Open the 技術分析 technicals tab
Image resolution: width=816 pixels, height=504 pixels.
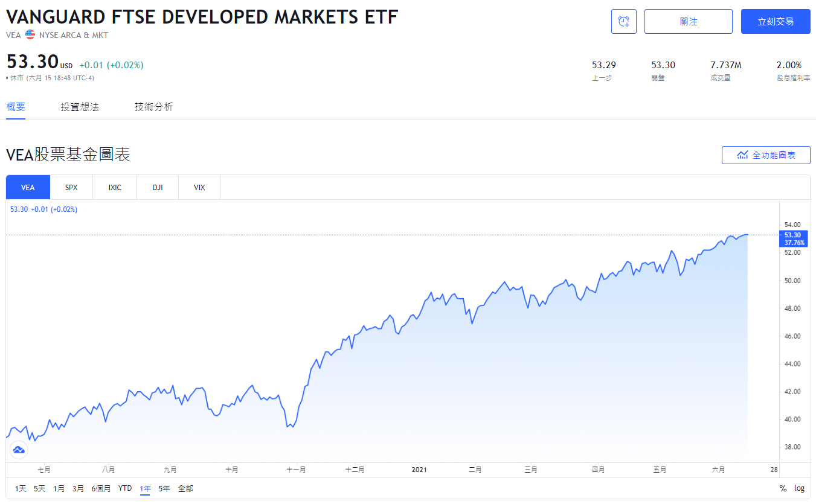pyautogui.click(x=154, y=107)
